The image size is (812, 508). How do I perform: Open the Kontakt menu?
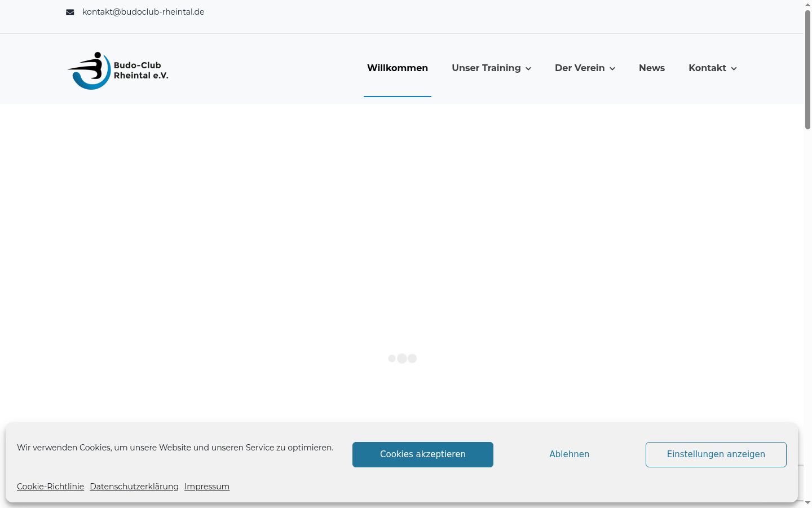click(707, 68)
